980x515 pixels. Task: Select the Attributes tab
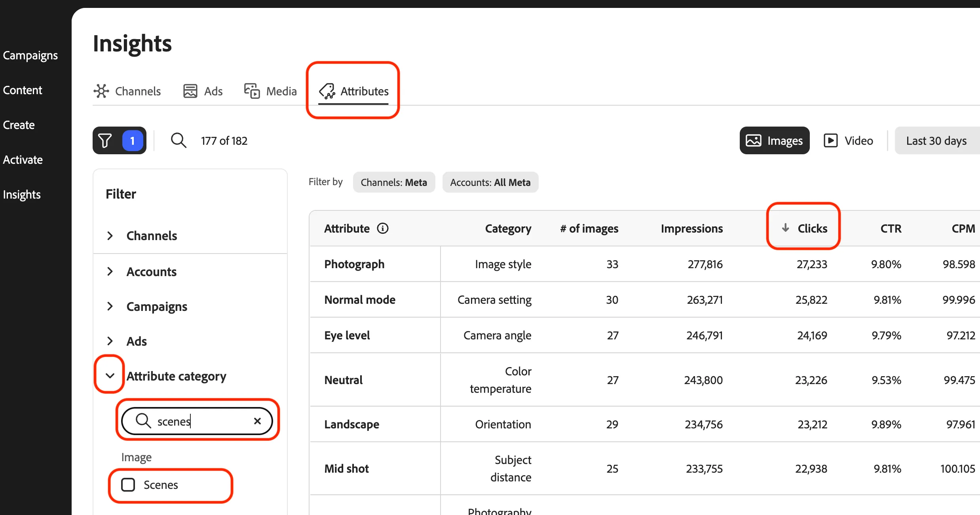(353, 91)
